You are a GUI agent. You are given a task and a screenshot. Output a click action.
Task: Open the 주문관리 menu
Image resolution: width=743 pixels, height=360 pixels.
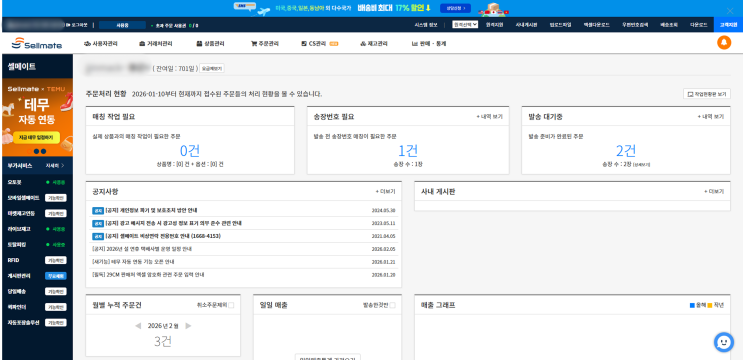coord(265,44)
